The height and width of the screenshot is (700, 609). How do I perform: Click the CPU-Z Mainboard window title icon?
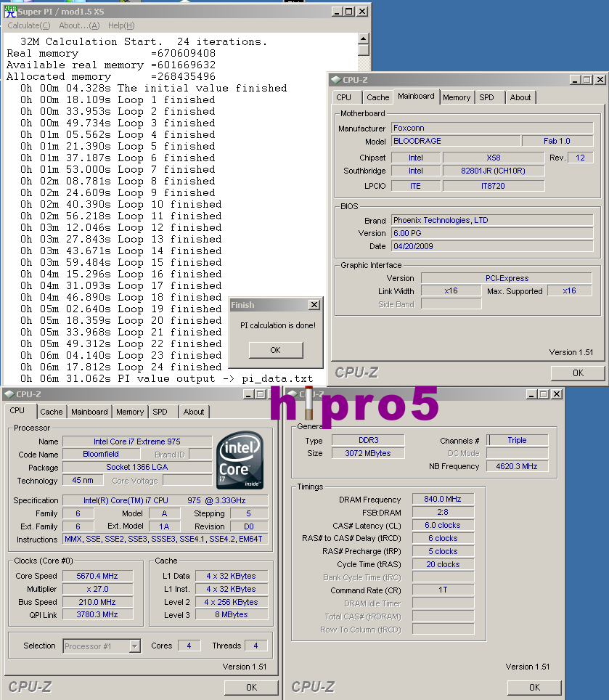335,80
